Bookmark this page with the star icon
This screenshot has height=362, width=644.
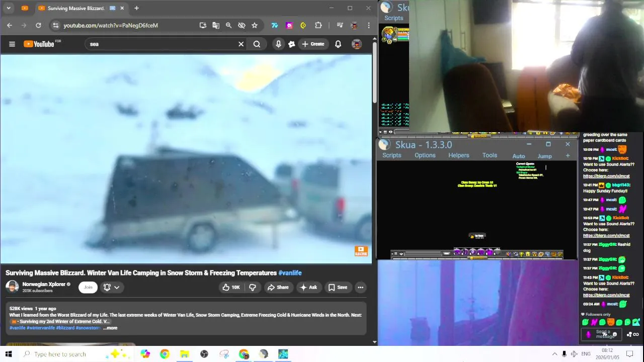pos(255,25)
